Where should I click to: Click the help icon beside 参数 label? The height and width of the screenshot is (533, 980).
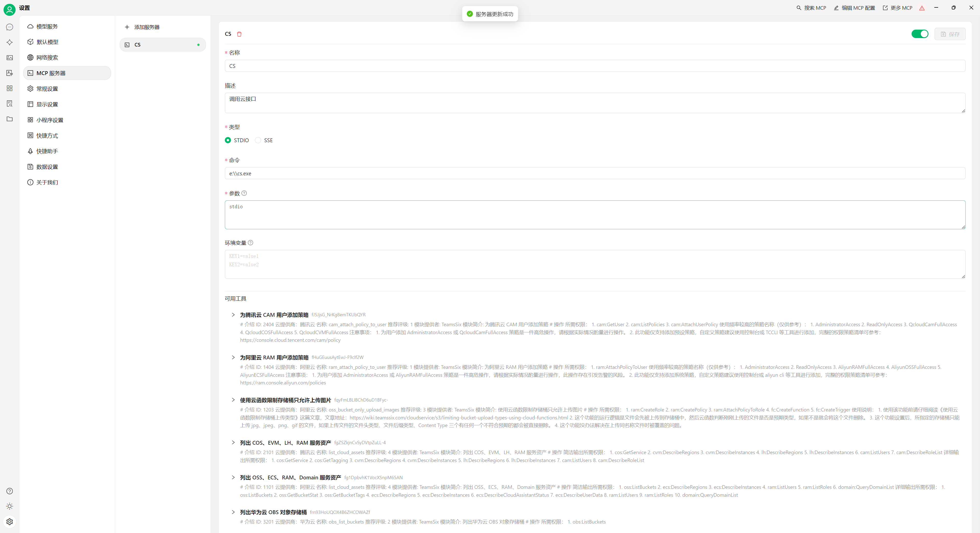coord(244,193)
